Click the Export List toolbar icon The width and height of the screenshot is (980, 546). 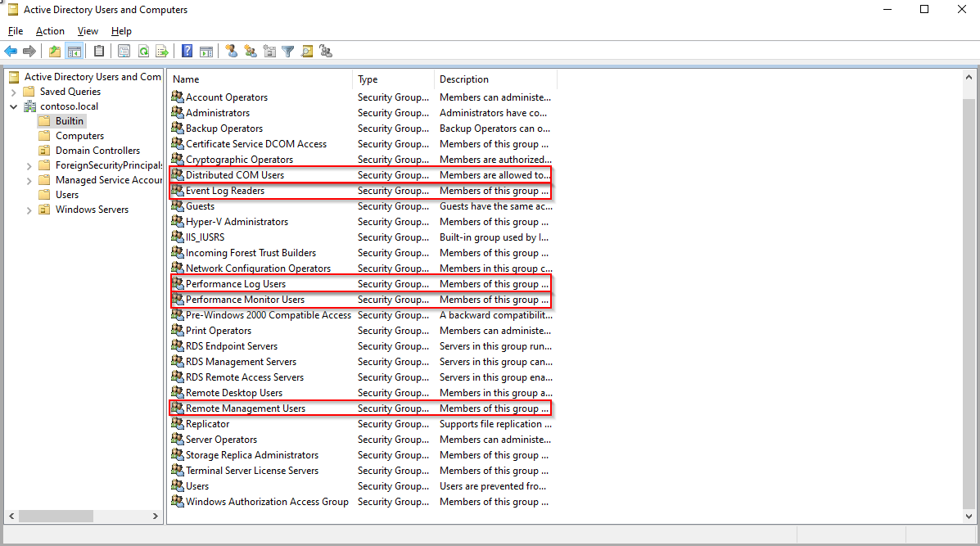pos(162,52)
